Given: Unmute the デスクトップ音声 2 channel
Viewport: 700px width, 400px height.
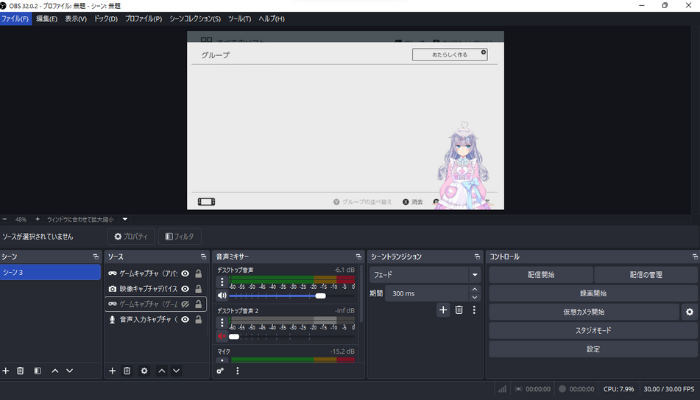Looking at the screenshot, I should (222, 336).
